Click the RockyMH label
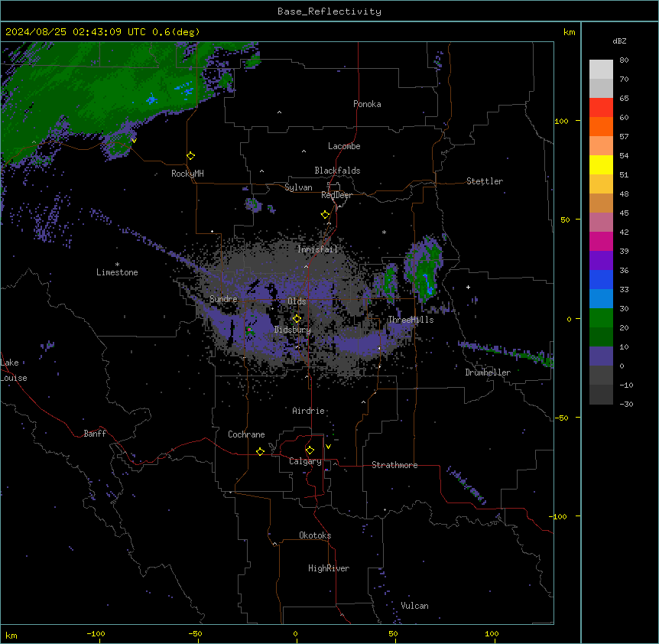This screenshot has width=659, height=644. coord(187,174)
